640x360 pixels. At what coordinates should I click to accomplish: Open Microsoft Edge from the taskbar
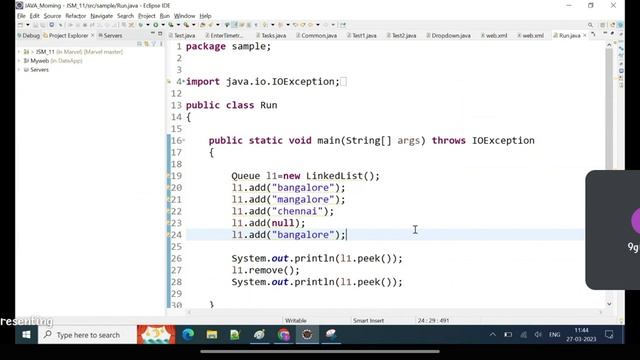coord(188,335)
